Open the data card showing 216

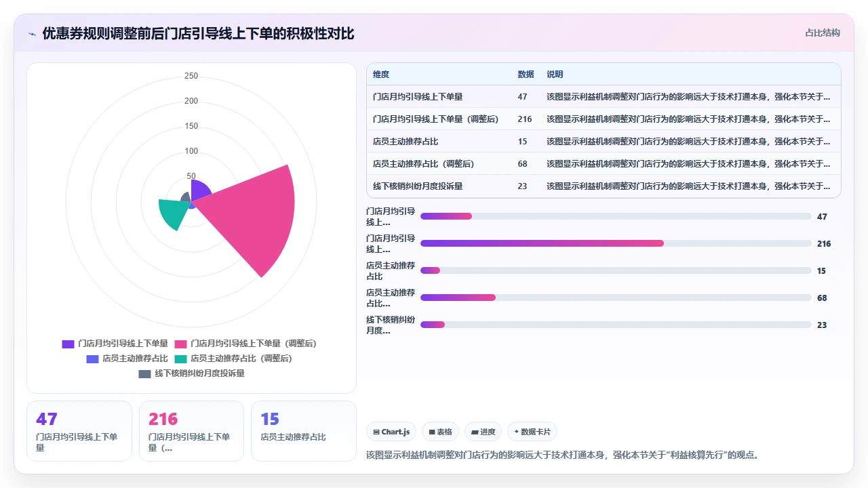(x=191, y=431)
